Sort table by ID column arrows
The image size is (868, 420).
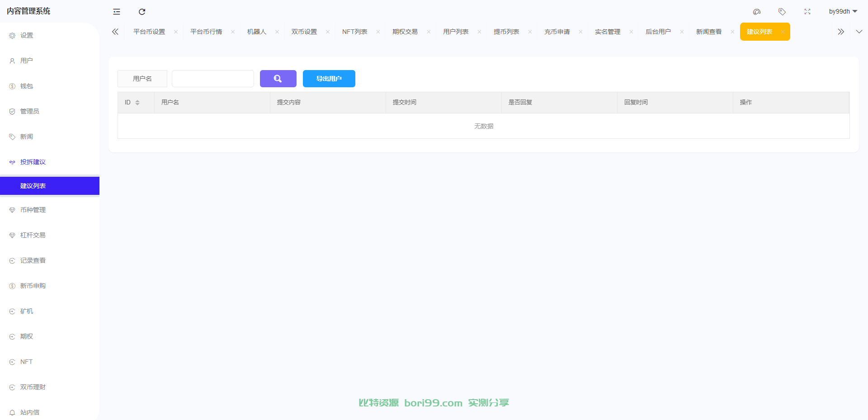pos(137,103)
